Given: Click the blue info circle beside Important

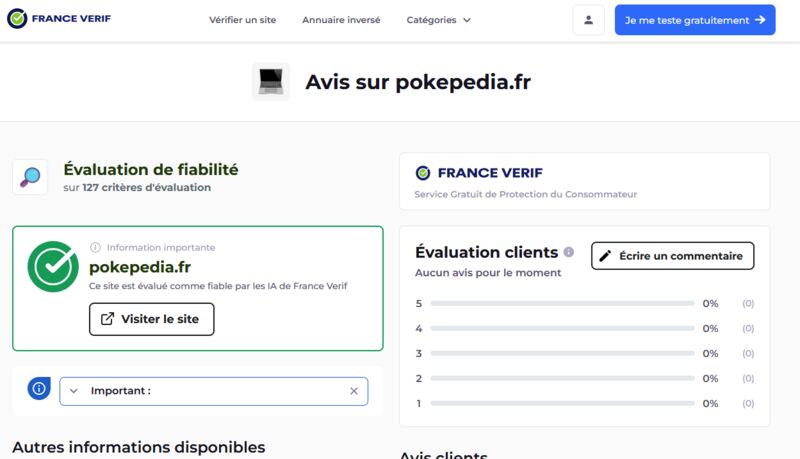Looking at the screenshot, I should coord(39,389).
